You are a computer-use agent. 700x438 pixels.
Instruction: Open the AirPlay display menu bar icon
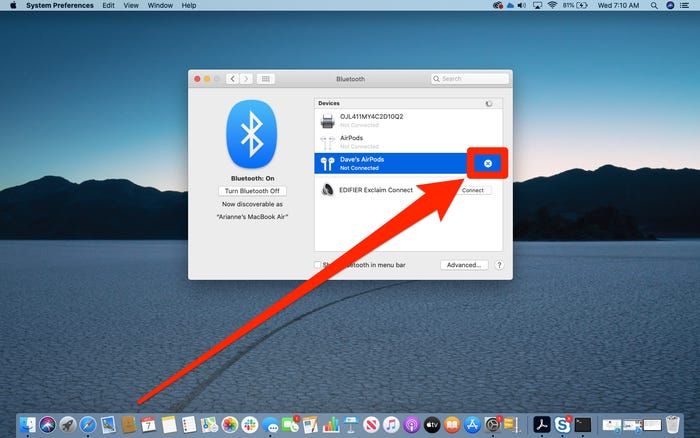(538, 5)
